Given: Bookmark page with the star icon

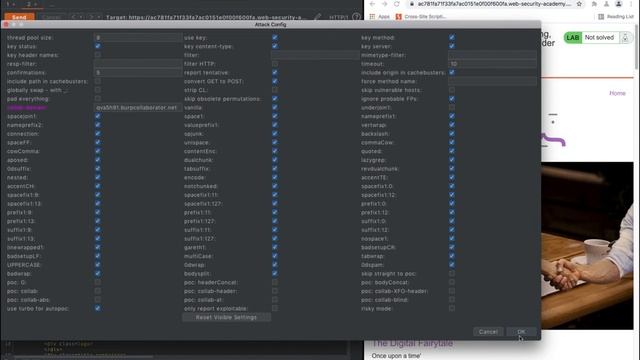Looking at the screenshot, I should click(579, 4).
